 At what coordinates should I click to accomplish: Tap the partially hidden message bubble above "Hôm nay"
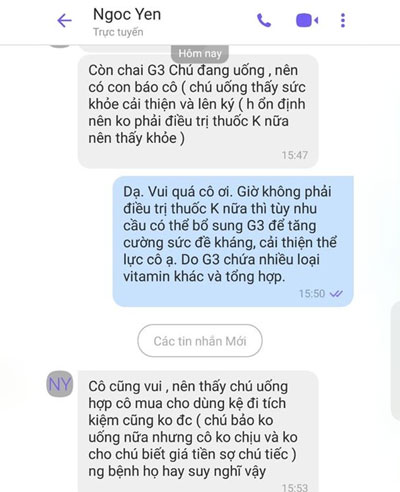(x=125, y=49)
